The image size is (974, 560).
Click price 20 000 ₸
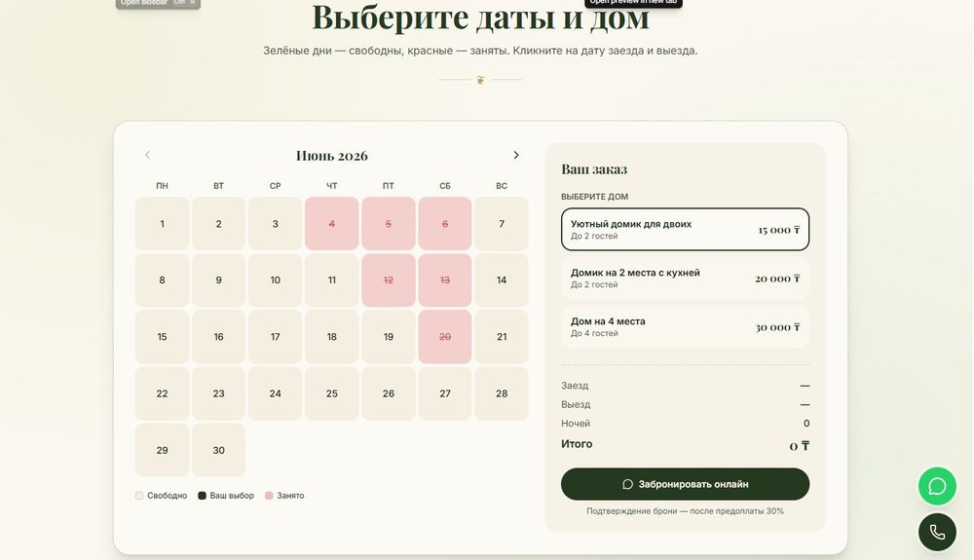[x=777, y=279]
